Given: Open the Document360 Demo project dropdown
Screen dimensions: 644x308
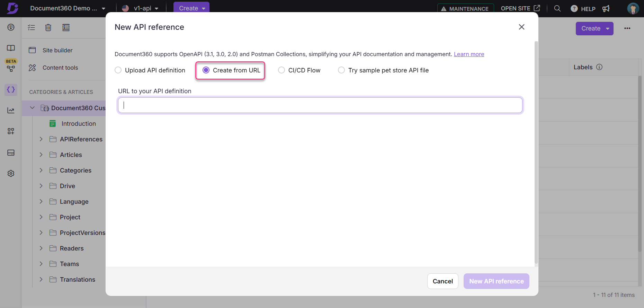Looking at the screenshot, I should pyautogui.click(x=68, y=8).
